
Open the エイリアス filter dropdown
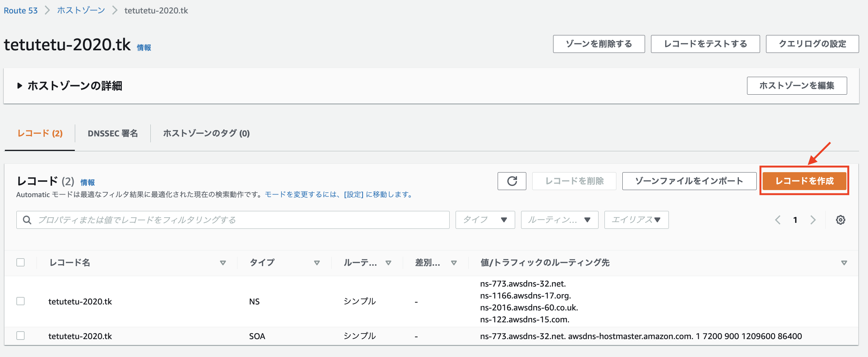tap(636, 220)
